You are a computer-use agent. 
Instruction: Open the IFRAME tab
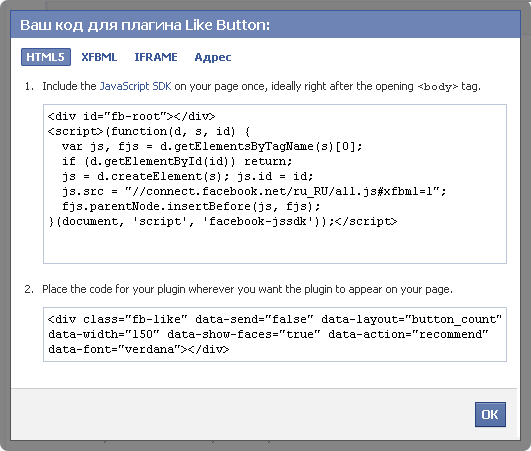coord(156,57)
